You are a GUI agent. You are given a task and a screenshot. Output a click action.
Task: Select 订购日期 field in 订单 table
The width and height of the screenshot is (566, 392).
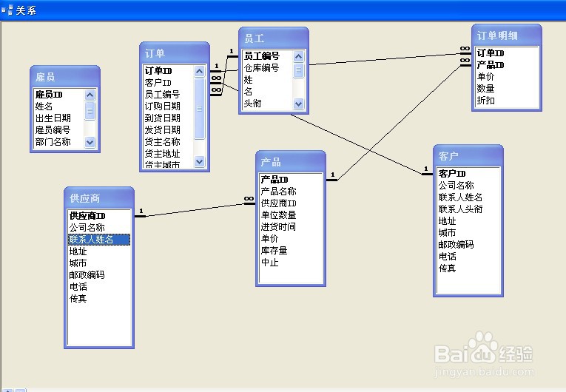[x=169, y=107]
